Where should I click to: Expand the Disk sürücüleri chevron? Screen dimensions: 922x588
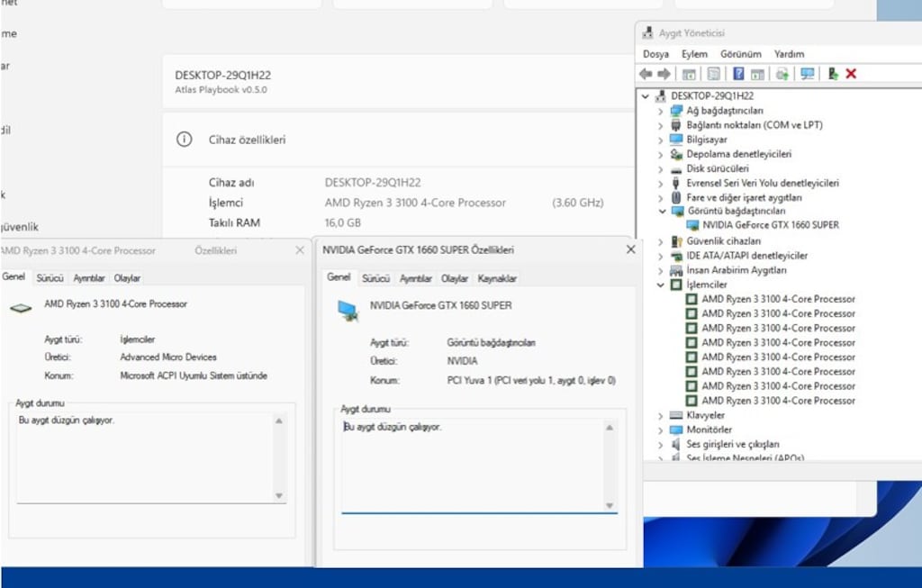click(x=660, y=168)
